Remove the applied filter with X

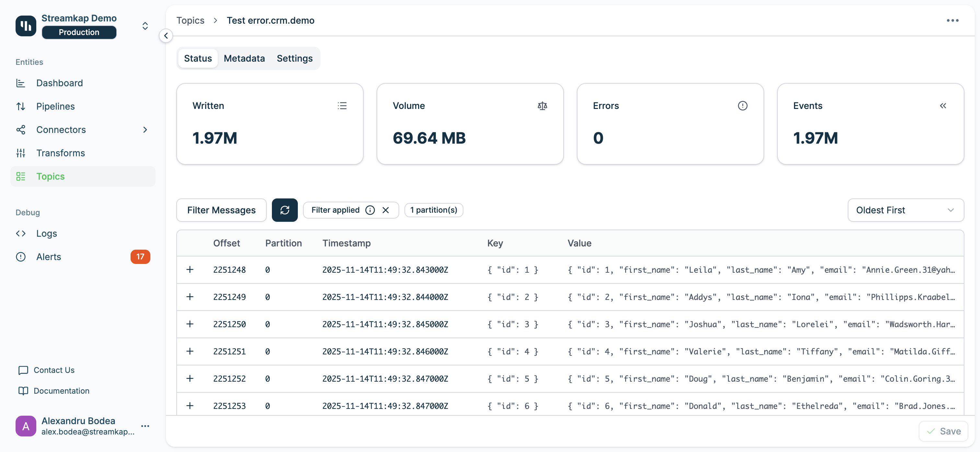[385, 210]
